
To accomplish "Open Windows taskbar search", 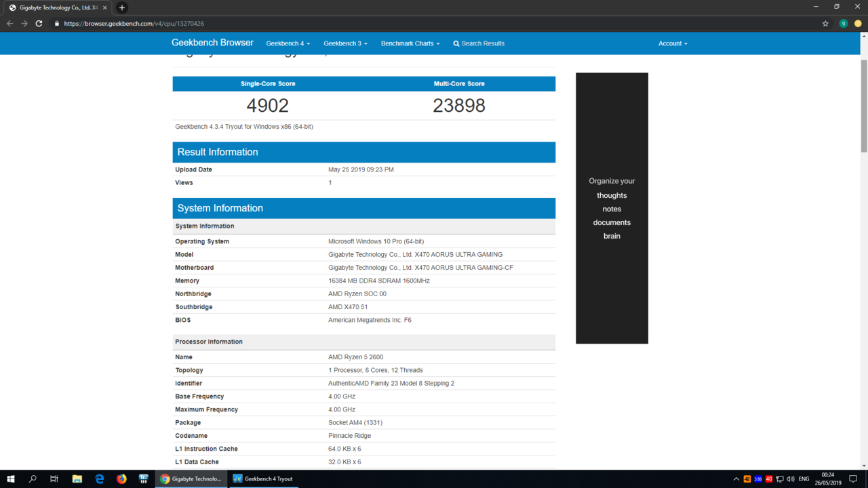I will 32,479.
